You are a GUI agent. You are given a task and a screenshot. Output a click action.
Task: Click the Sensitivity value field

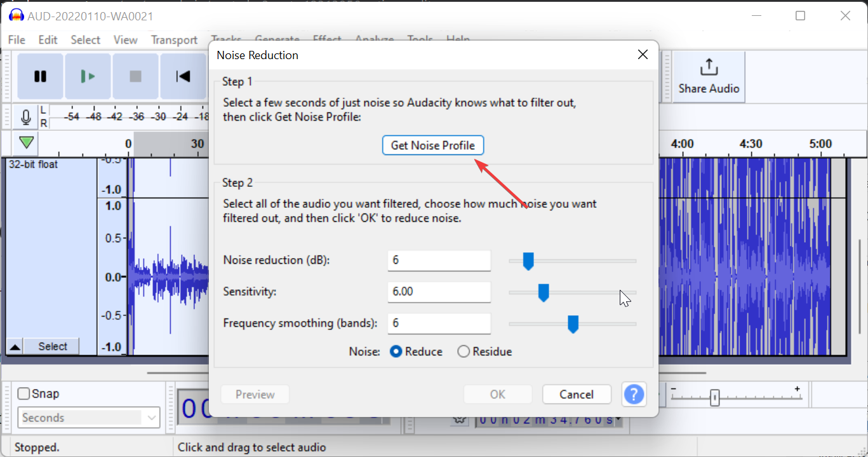(439, 292)
